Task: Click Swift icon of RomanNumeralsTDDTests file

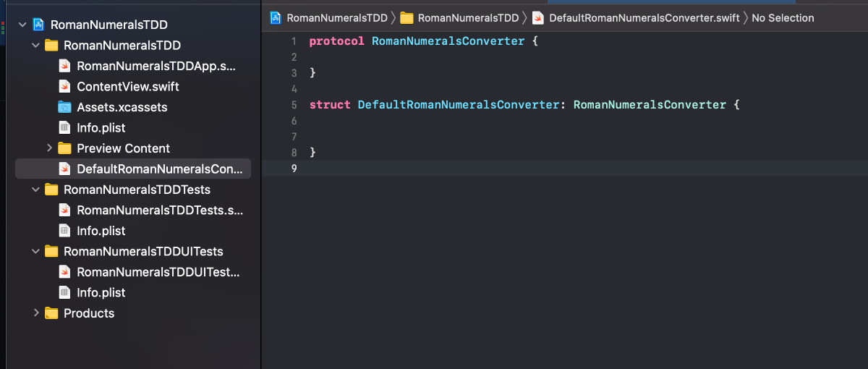Action: click(x=64, y=211)
